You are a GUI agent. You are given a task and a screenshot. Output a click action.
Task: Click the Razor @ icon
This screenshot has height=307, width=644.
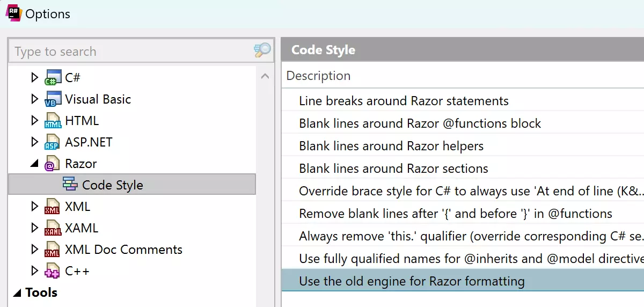(x=52, y=164)
